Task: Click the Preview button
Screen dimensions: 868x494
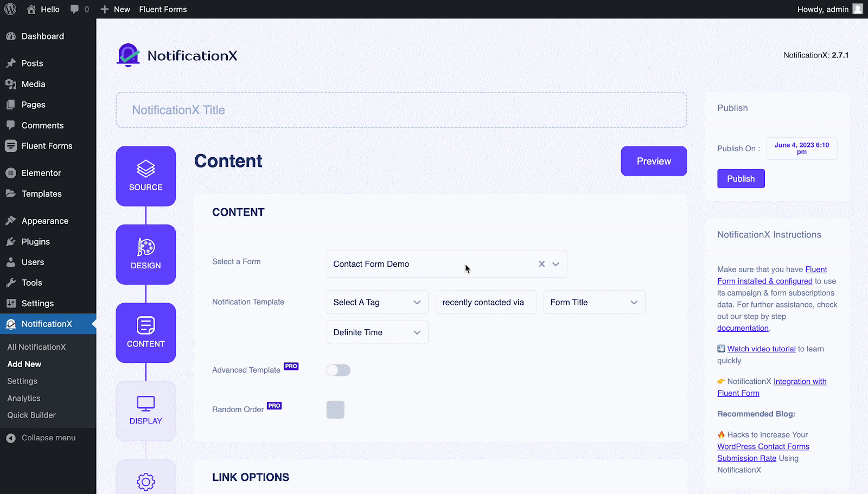Action: coord(654,161)
